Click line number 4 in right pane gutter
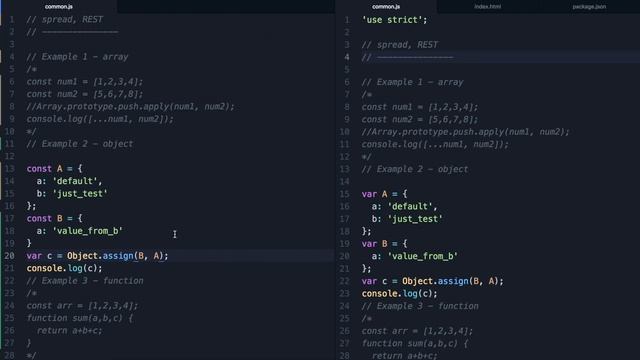 pyautogui.click(x=347, y=57)
